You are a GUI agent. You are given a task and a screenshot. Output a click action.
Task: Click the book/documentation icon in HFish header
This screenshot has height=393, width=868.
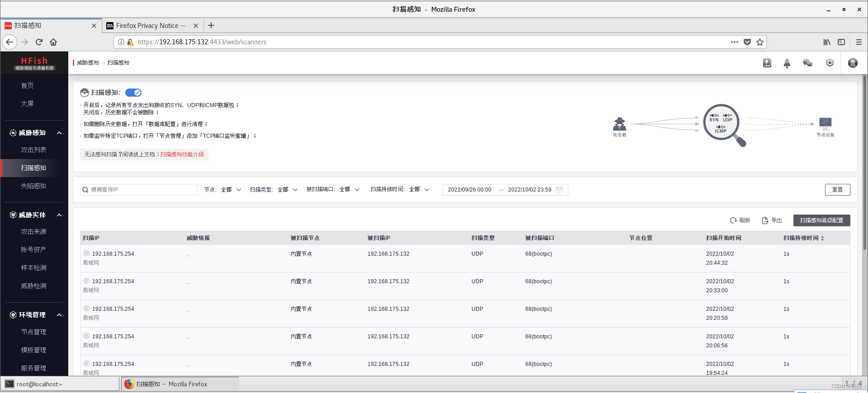tap(767, 63)
